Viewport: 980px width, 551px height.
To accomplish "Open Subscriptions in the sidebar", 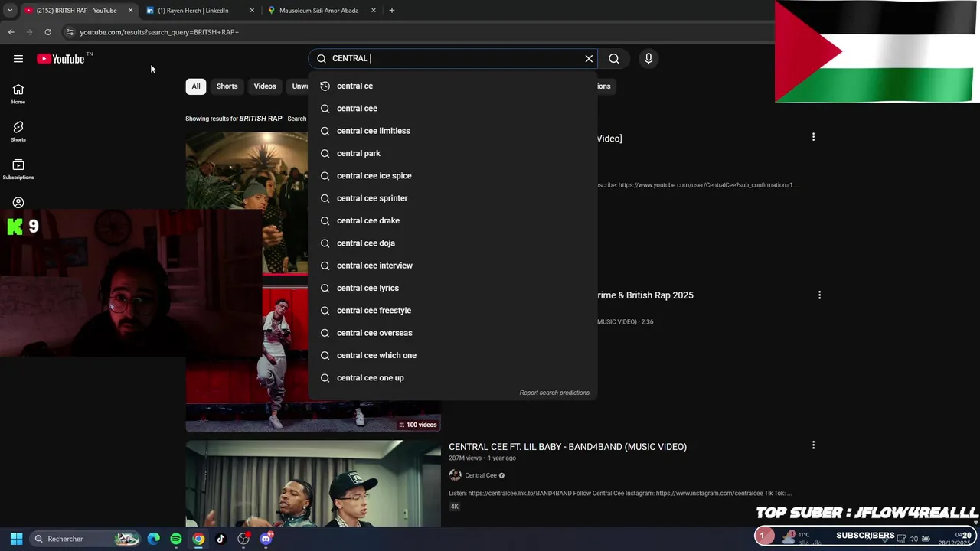I will (18, 169).
